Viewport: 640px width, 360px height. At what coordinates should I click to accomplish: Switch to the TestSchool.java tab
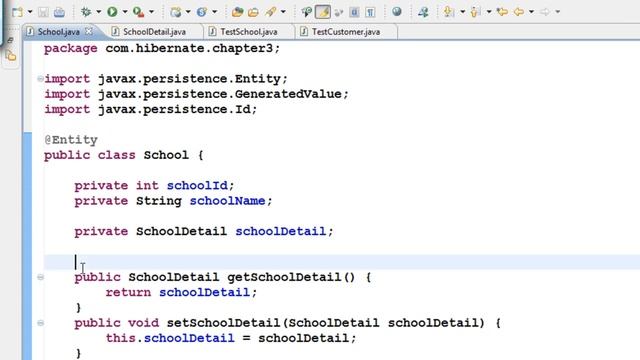(249, 32)
